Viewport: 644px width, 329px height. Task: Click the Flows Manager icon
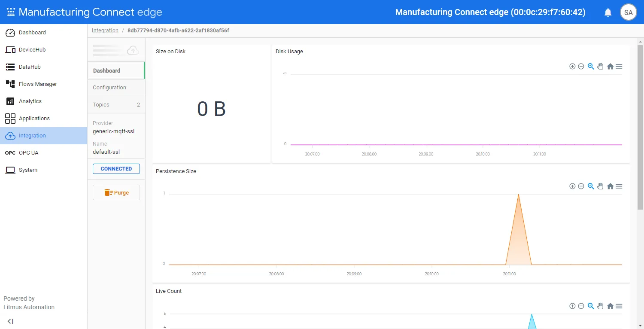[x=10, y=84]
